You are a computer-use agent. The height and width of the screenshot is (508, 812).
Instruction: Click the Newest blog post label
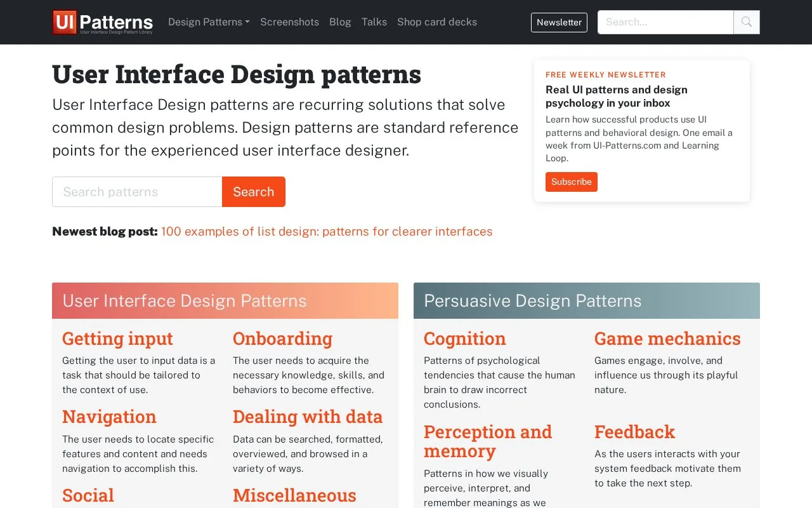click(105, 232)
